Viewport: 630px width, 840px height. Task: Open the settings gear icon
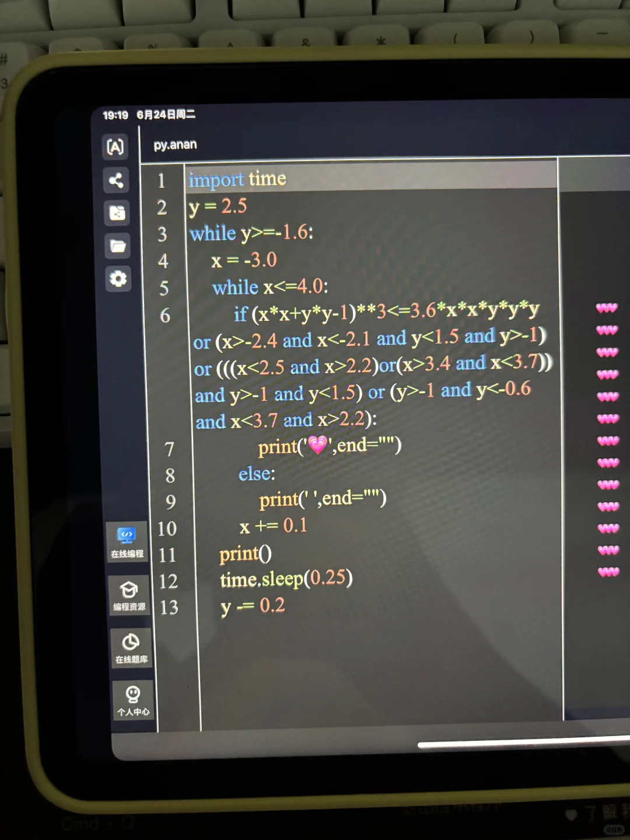point(118,278)
